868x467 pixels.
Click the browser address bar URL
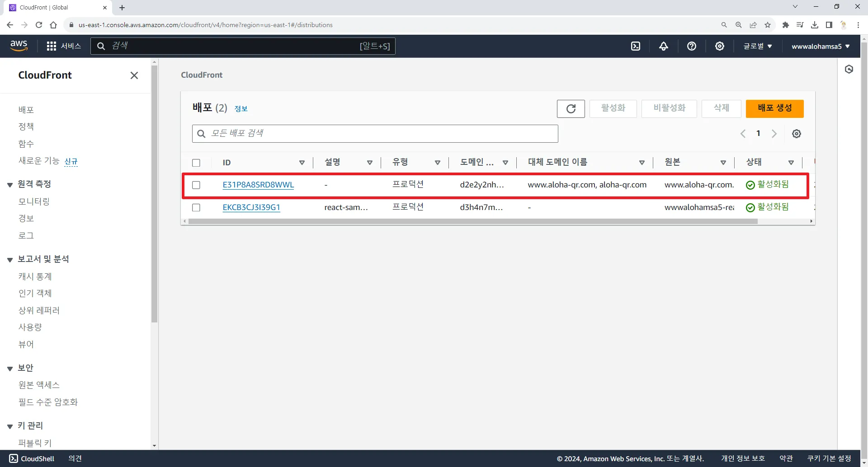point(206,25)
